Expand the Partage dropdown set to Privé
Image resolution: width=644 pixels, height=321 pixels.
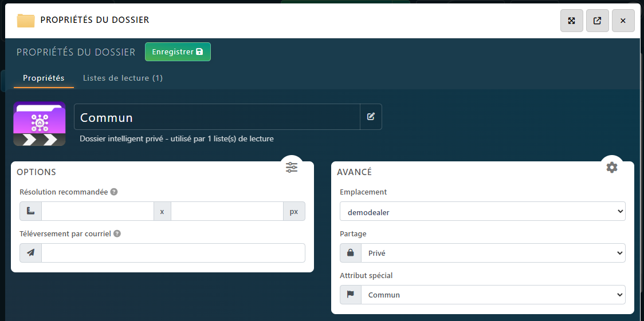(493, 253)
